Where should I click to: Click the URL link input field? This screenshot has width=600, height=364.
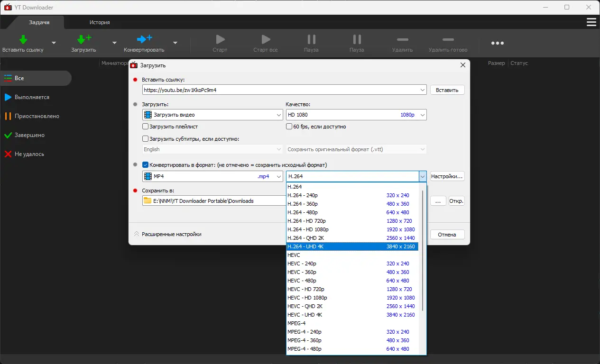[280, 90]
